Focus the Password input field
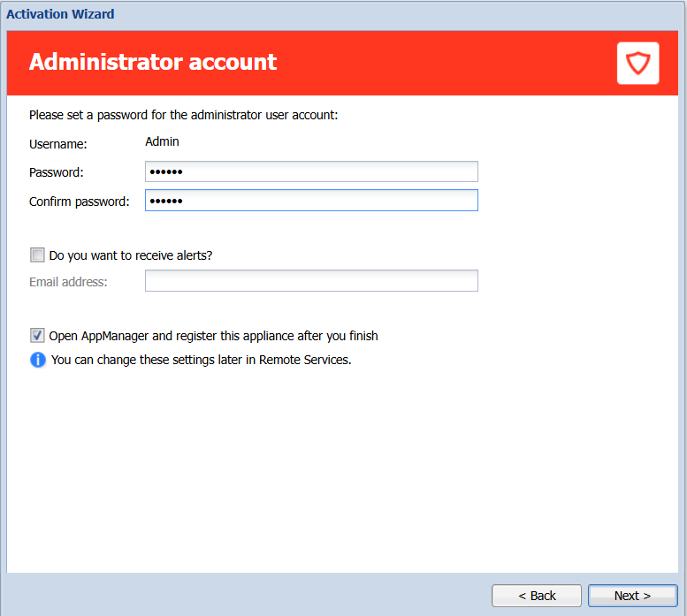The image size is (687, 616). [311, 171]
